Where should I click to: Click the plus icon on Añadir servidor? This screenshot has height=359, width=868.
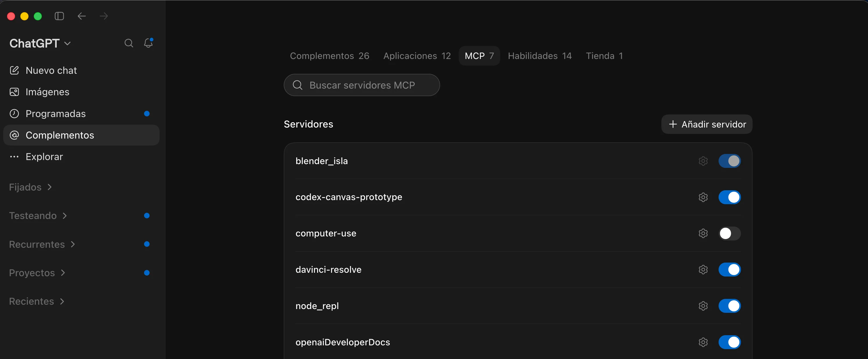pyautogui.click(x=673, y=124)
